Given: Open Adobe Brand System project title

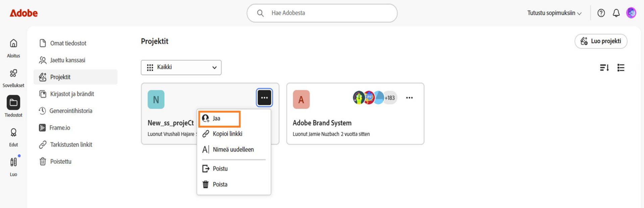Looking at the screenshot, I should coord(322,123).
